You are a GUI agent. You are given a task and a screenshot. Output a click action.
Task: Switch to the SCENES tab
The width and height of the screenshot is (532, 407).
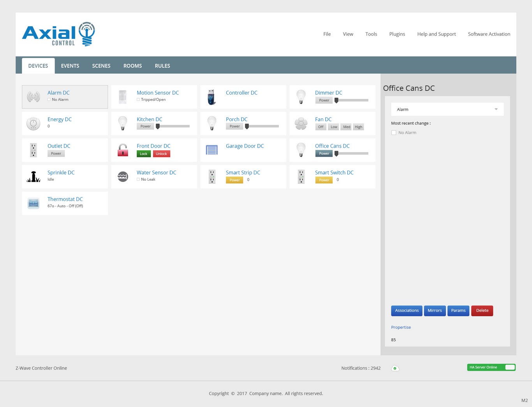click(x=101, y=66)
